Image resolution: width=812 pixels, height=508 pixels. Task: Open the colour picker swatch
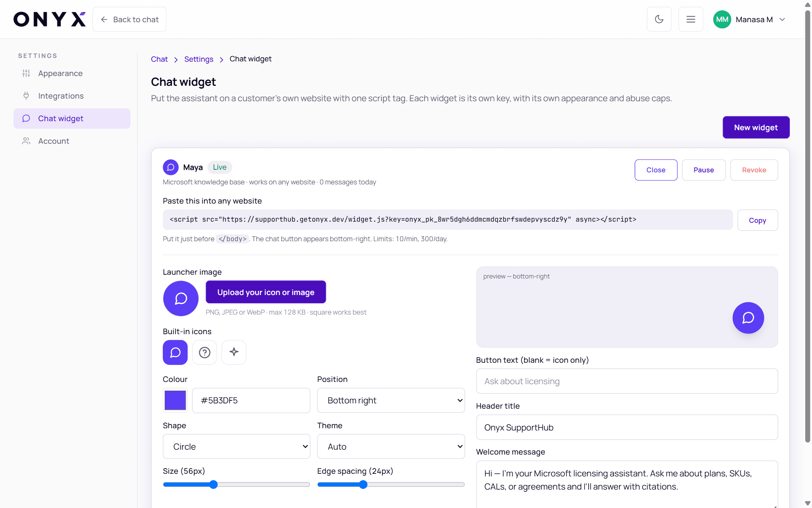[x=175, y=400]
